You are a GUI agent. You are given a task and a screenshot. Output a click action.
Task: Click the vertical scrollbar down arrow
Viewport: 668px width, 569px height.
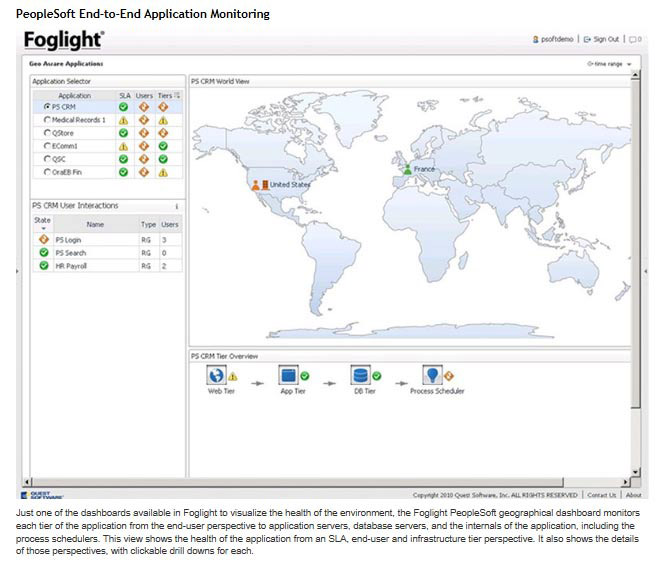635,472
